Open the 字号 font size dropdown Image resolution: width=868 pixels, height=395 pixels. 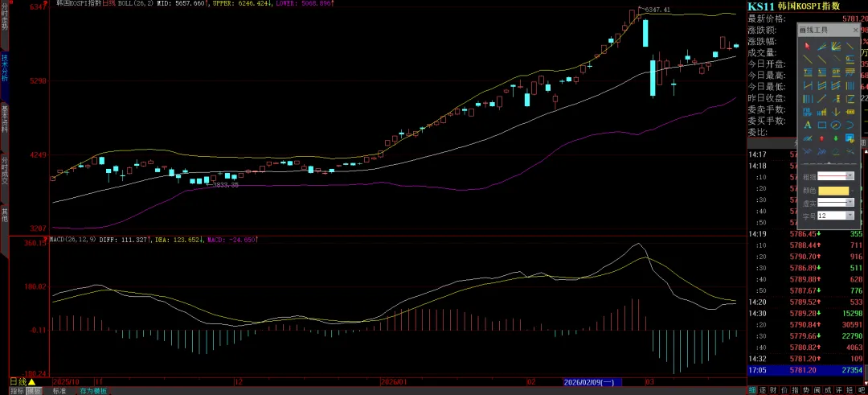point(850,215)
